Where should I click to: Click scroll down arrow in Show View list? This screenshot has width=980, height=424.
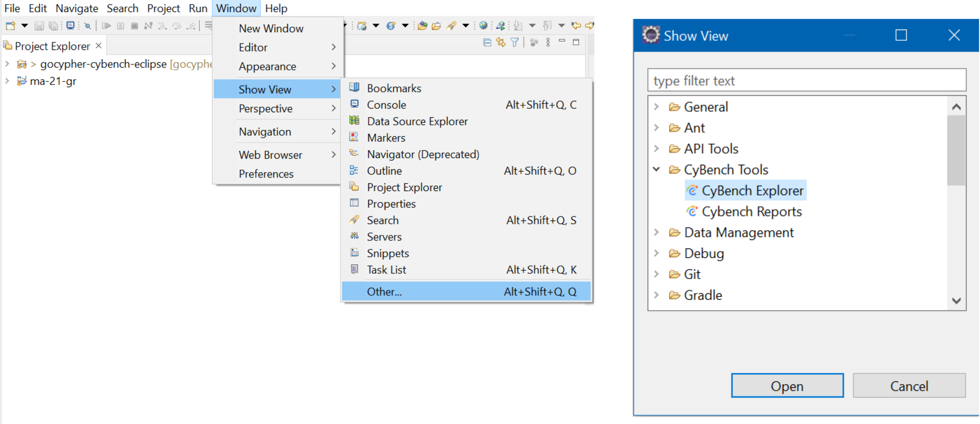point(957,300)
